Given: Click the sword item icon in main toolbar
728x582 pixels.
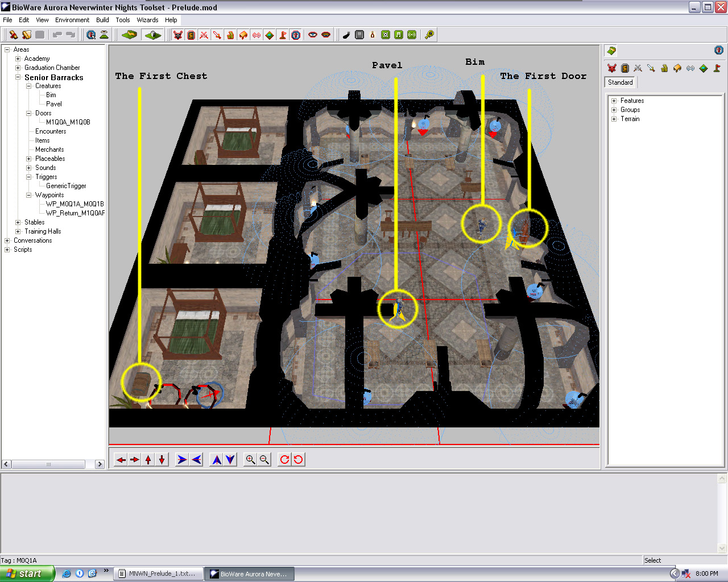Looking at the screenshot, I should (217, 35).
